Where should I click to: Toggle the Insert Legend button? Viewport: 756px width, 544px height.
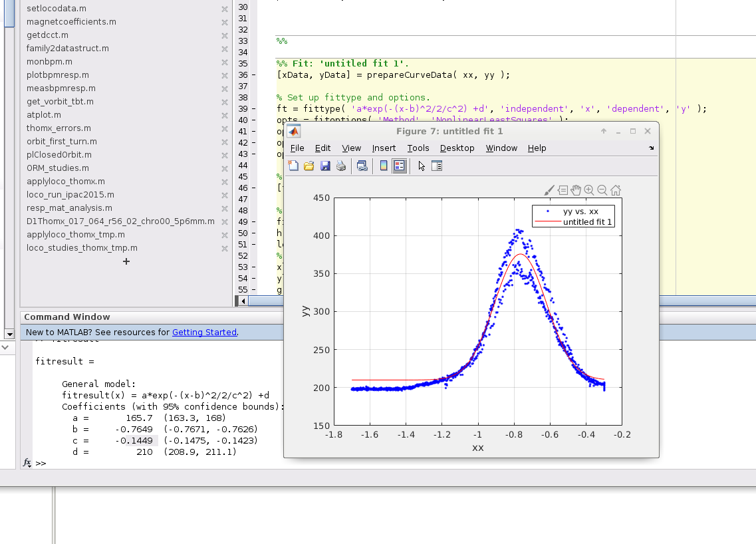[400, 166]
